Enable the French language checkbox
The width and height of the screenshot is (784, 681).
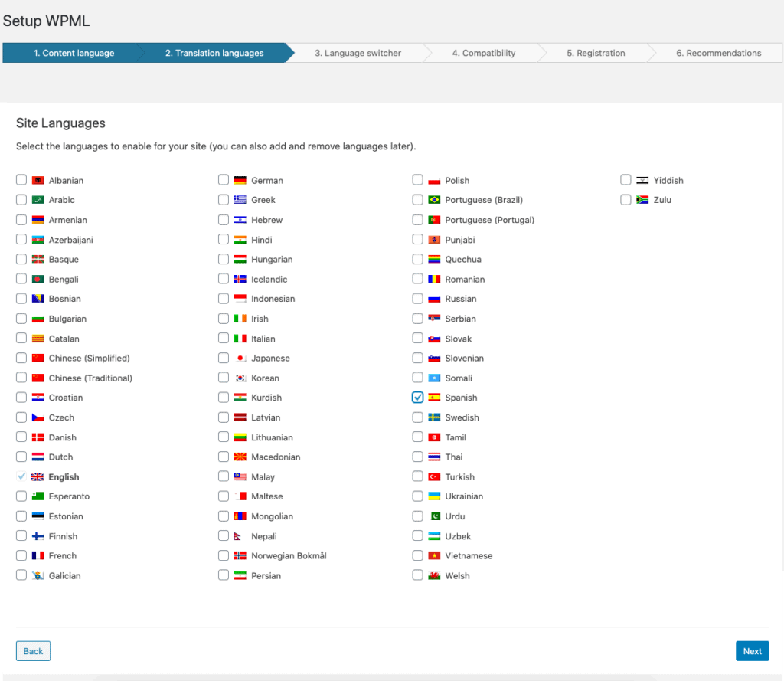pos(21,555)
